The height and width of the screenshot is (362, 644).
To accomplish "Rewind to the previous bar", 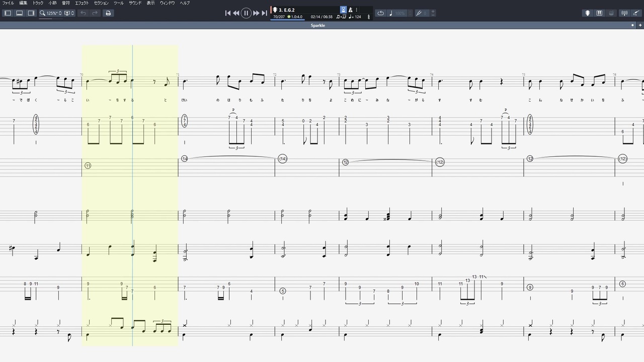I will [236, 13].
